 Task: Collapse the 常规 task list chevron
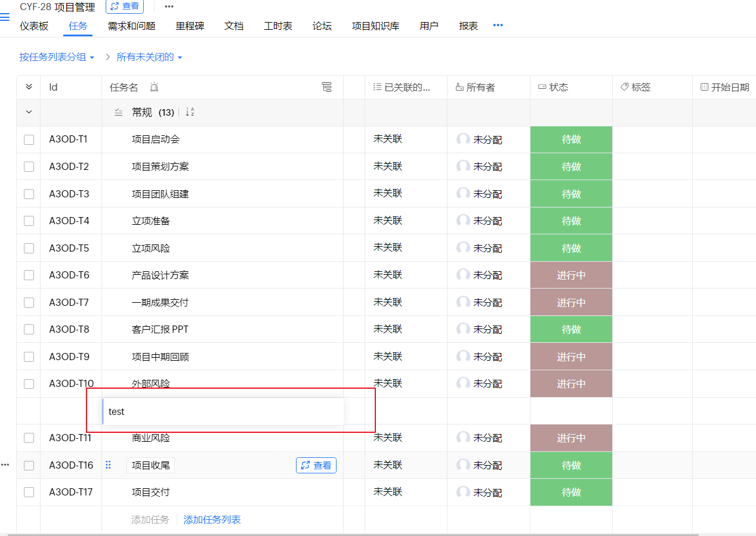(x=29, y=112)
